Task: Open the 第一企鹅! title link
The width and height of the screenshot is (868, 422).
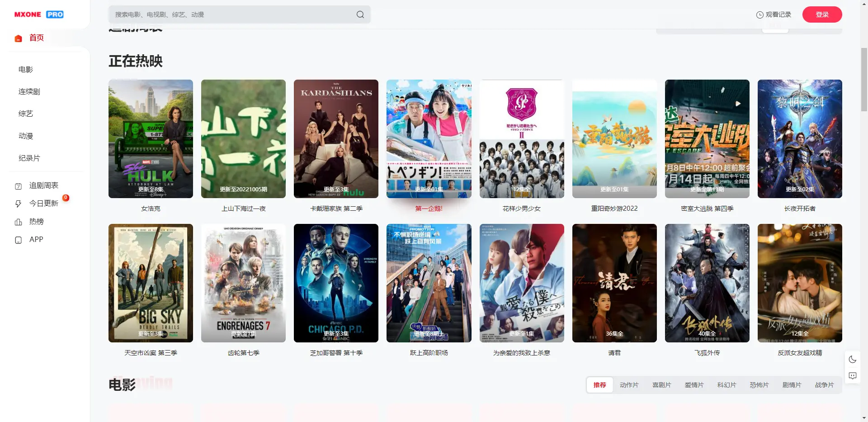Action: [429, 209]
